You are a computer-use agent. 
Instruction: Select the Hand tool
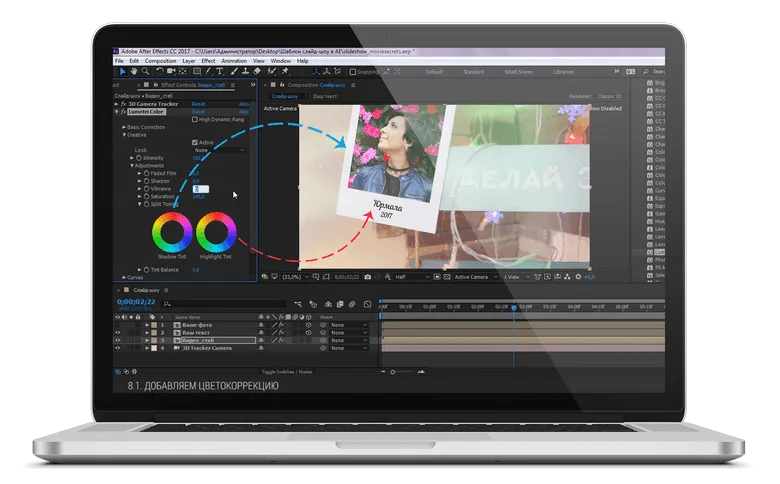point(134,72)
